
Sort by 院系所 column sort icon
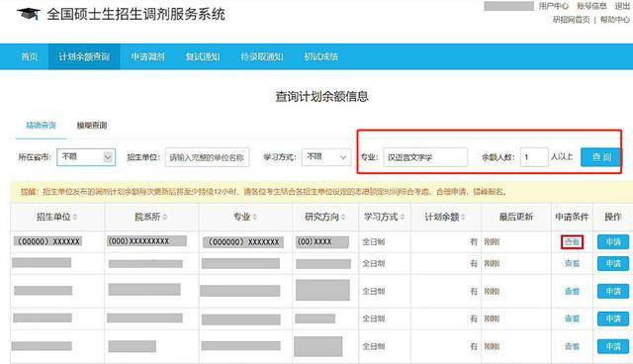pyautogui.click(x=165, y=217)
